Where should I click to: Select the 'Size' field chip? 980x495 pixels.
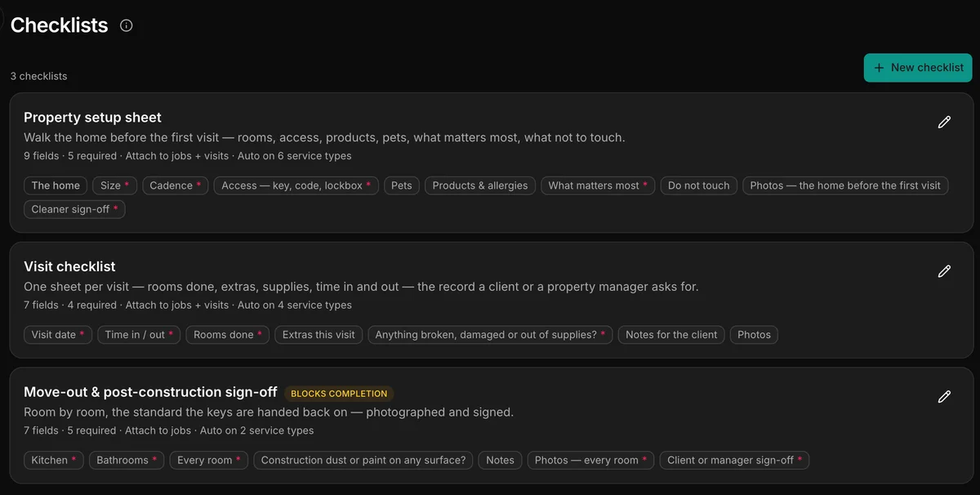pyautogui.click(x=115, y=185)
